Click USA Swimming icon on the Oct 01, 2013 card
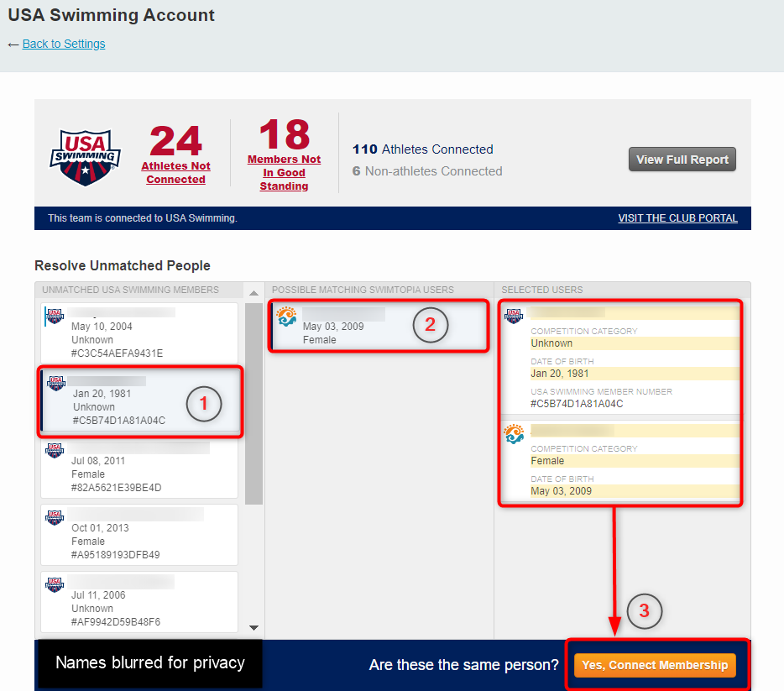 click(x=55, y=517)
